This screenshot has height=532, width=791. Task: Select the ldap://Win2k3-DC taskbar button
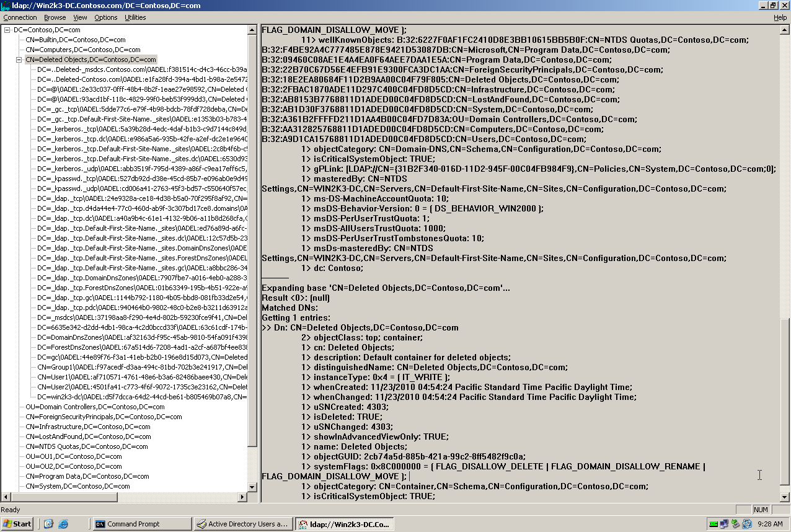[343, 523]
